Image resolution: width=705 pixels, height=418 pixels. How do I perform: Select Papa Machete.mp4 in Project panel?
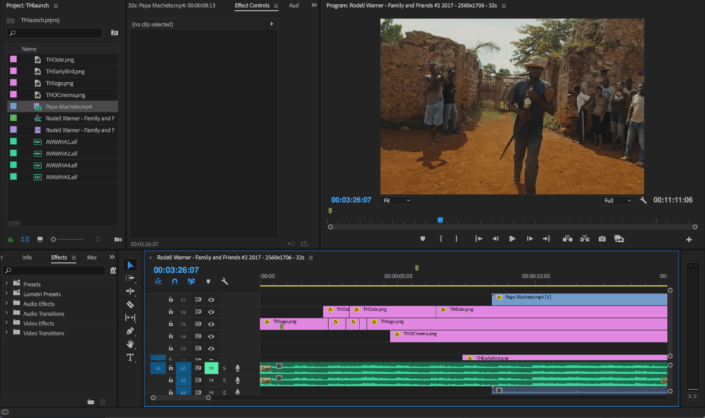[63, 107]
